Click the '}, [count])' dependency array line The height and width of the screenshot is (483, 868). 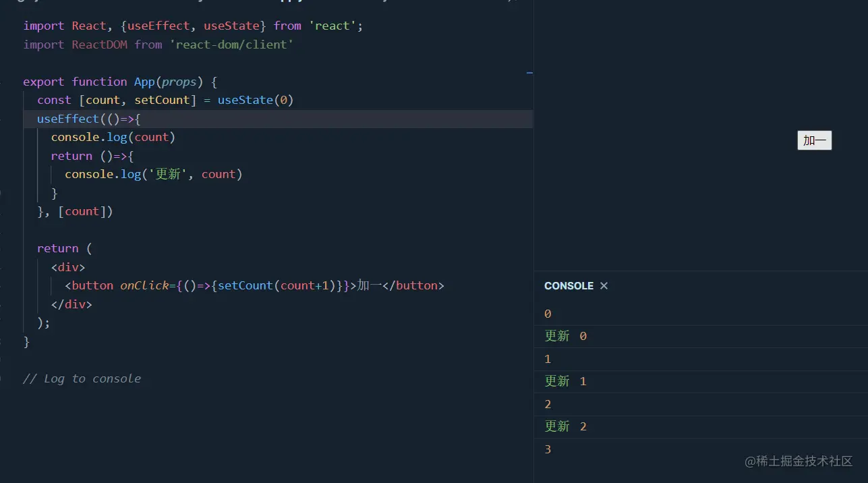[x=75, y=211]
